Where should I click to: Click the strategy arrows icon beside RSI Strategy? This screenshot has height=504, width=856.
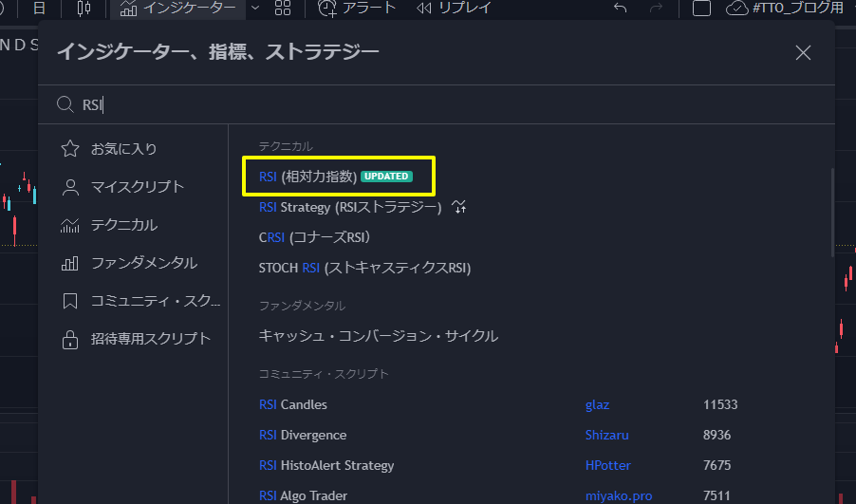pos(459,207)
